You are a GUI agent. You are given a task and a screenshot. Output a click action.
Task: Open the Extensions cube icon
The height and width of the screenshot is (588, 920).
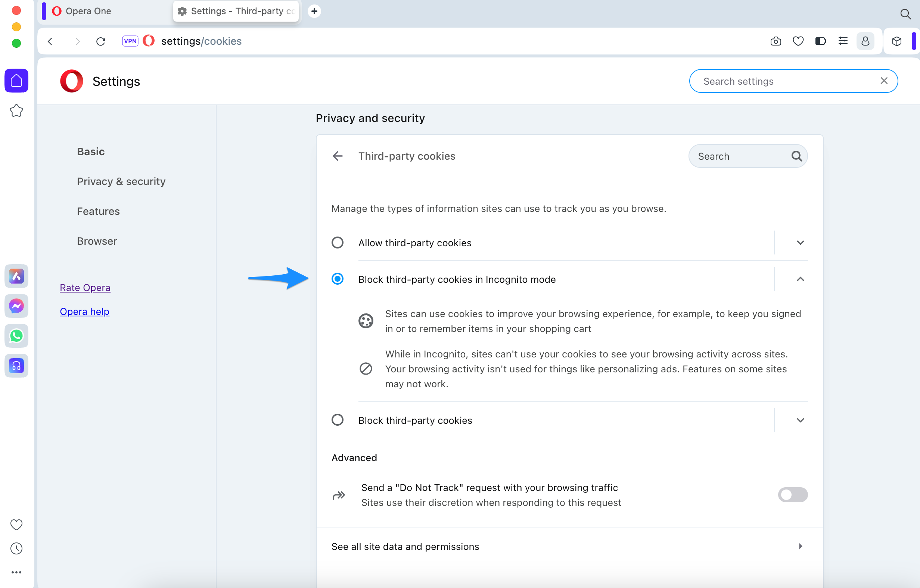coord(897,41)
